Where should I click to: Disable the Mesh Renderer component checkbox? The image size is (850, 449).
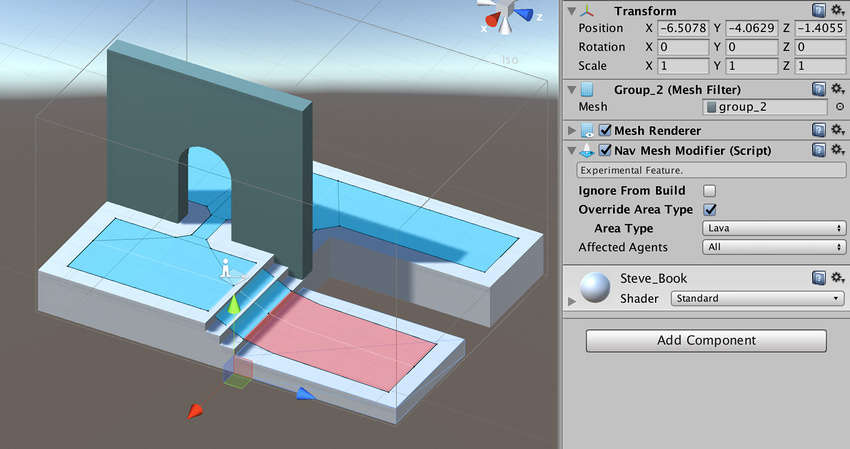[605, 130]
